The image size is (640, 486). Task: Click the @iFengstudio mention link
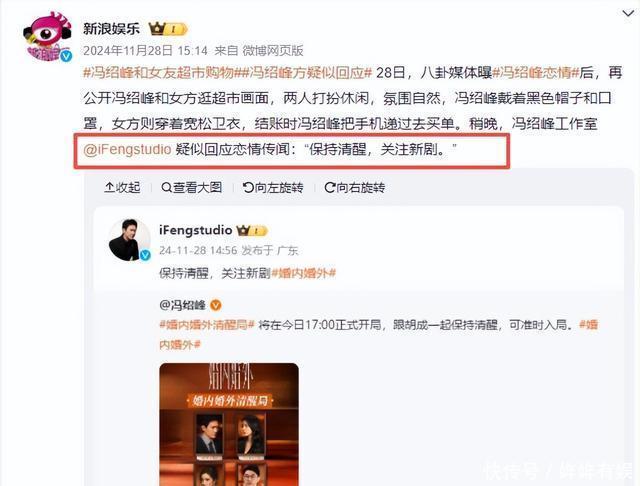tap(127, 149)
